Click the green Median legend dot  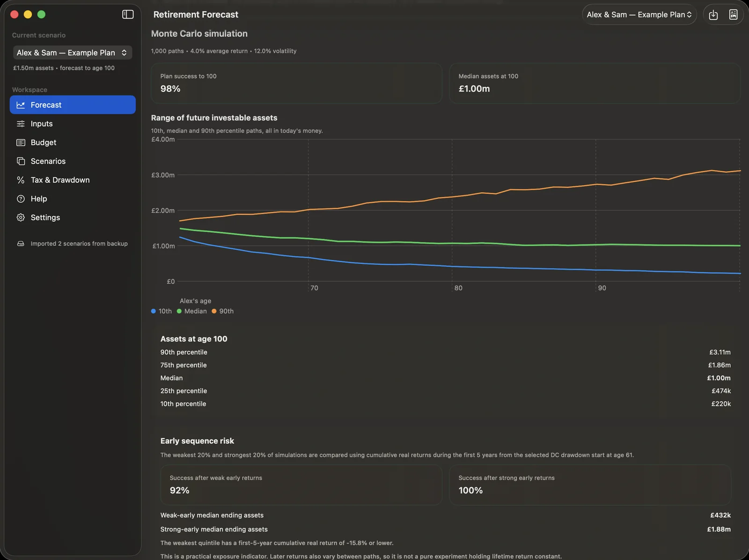179,311
